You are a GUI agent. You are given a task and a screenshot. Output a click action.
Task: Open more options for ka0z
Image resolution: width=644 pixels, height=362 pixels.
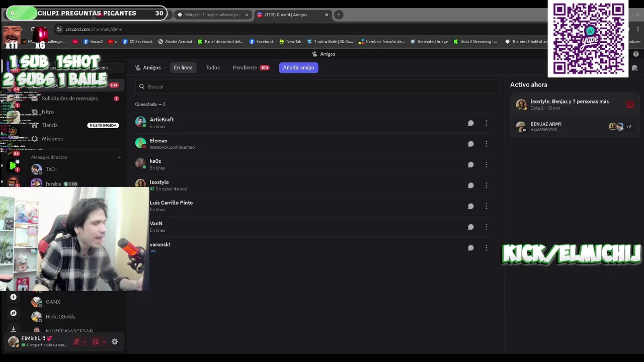click(x=486, y=164)
